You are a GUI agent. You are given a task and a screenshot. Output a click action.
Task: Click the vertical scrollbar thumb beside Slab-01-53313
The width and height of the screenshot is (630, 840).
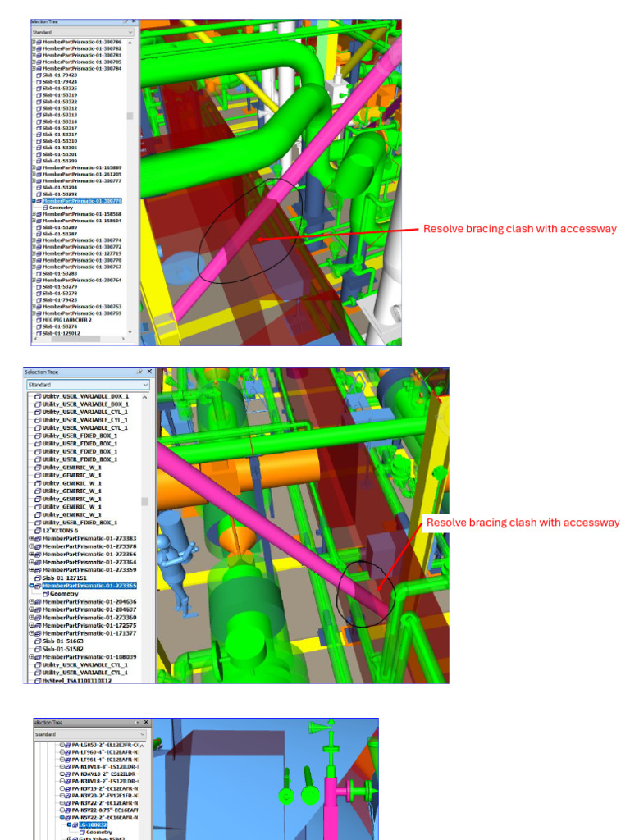coord(130,116)
